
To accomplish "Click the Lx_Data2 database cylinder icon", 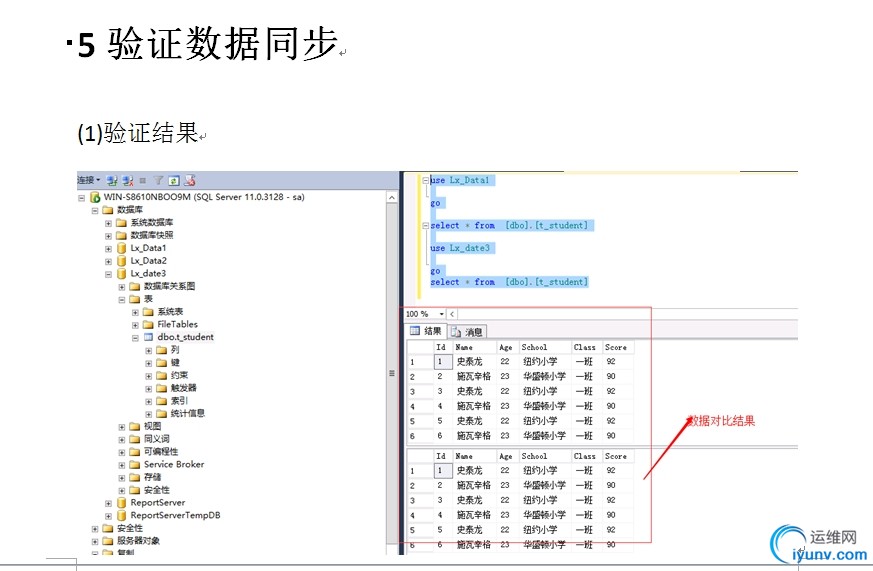I will coord(121,261).
